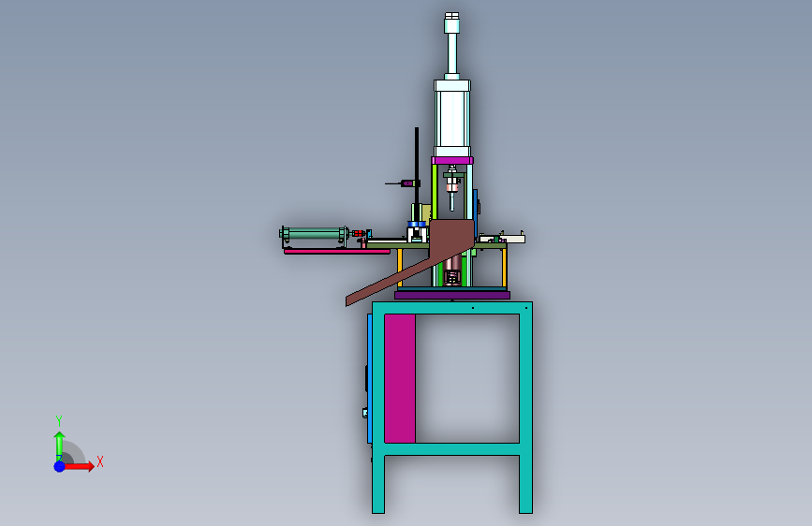Click the blue Z axis sphere at the triad origin

[59, 466]
